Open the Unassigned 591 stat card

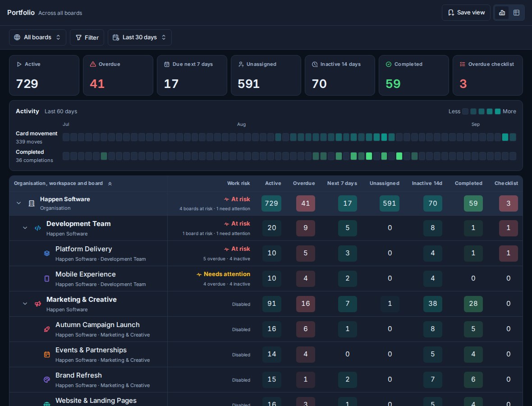(266, 75)
